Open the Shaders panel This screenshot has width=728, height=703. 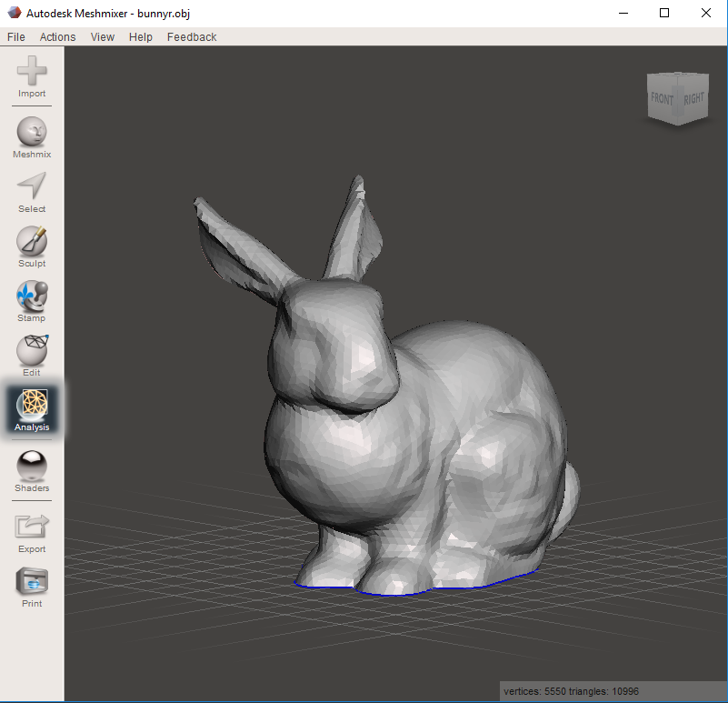[x=32, y=471]
